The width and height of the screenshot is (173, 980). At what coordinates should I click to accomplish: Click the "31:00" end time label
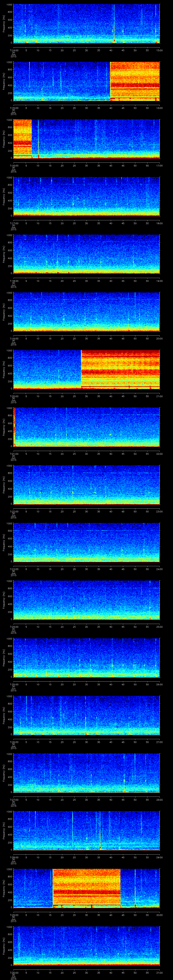[x=160, y=972]
